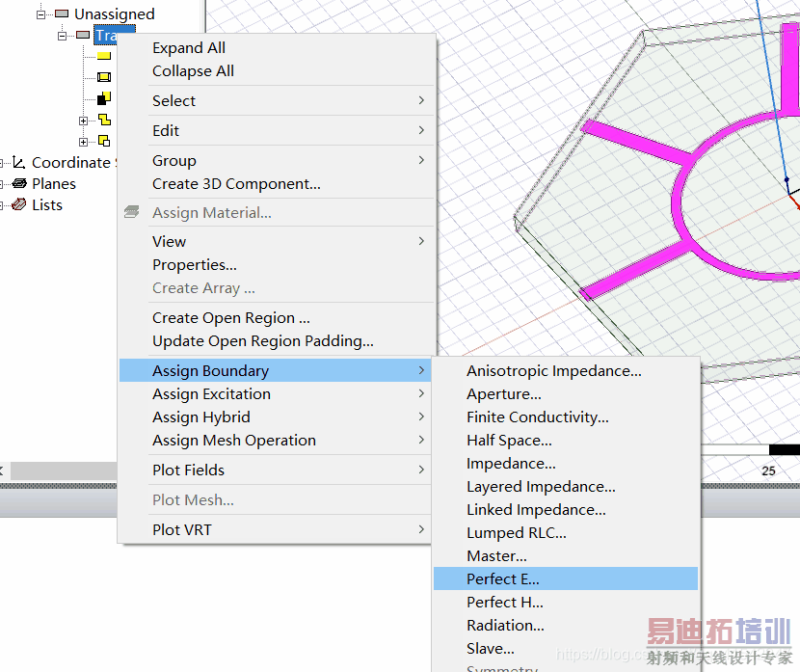
Task: Select the Unassigned tree item
Action: click(x=115, y=14)
